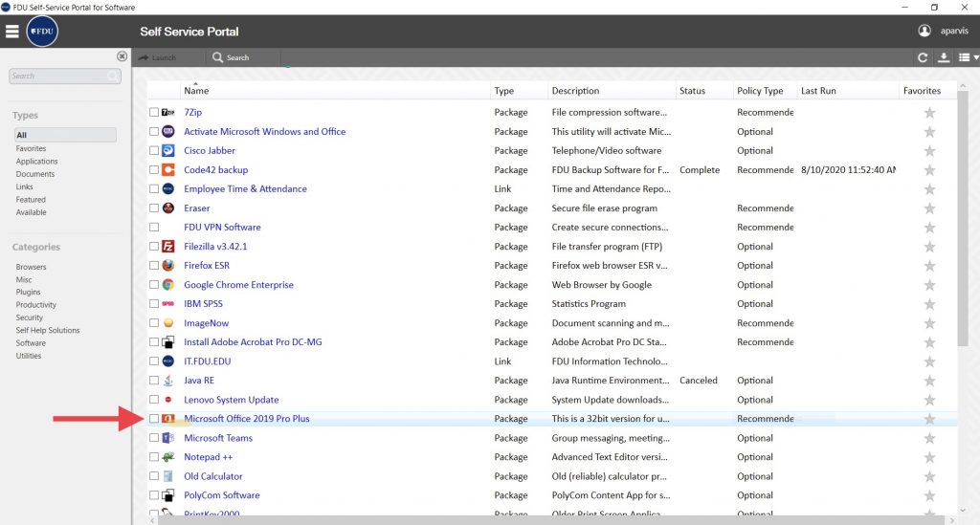Open the Employee Time & Attendance link
Viewport: 980px width, 525px height.
coord(245,188)
